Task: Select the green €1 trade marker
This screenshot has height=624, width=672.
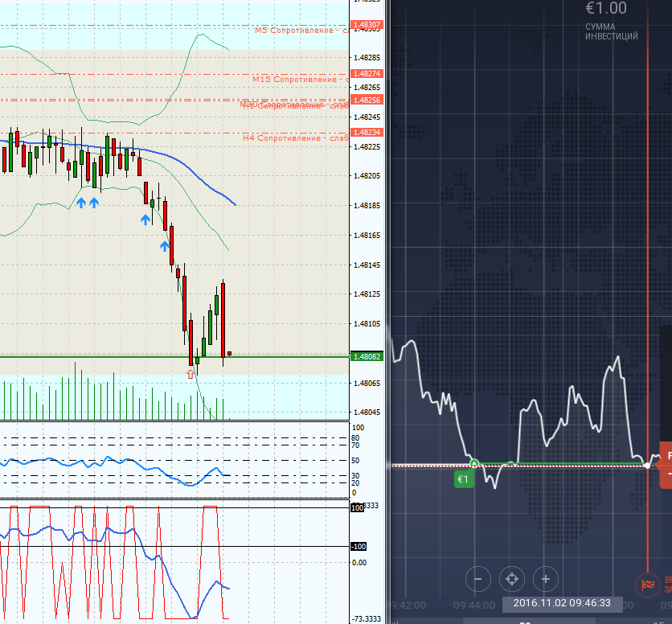Action: 463,480
